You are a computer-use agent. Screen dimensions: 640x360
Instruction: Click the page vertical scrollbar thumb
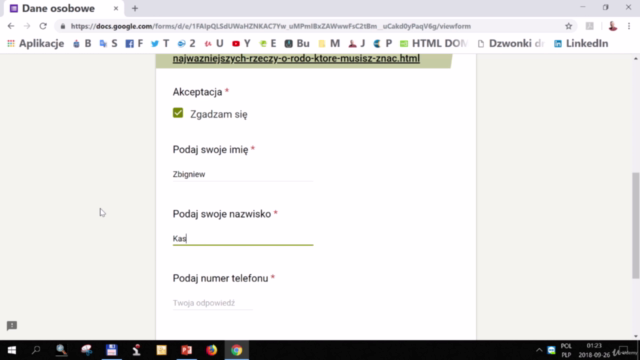636,225
